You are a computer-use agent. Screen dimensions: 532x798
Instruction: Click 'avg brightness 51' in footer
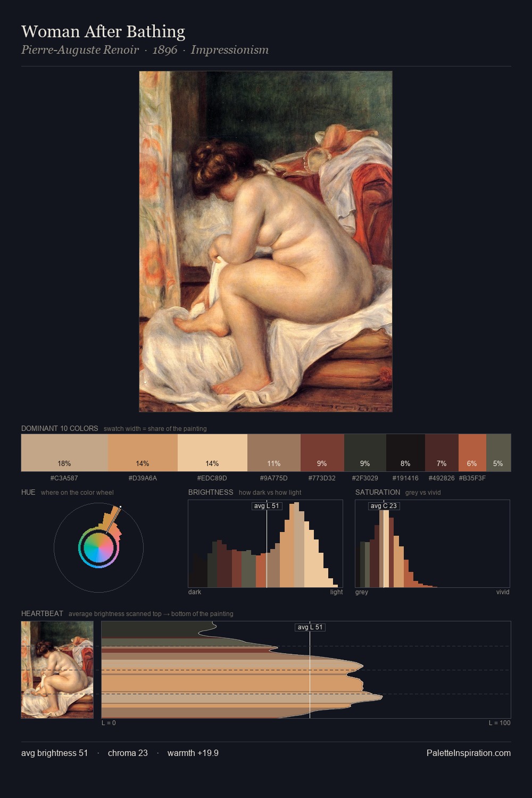pyautogui.click(x=55, y=753)
